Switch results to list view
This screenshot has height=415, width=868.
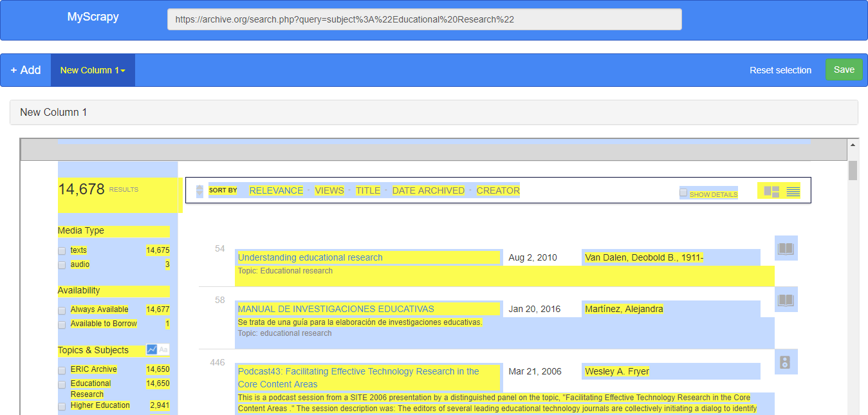794,190
